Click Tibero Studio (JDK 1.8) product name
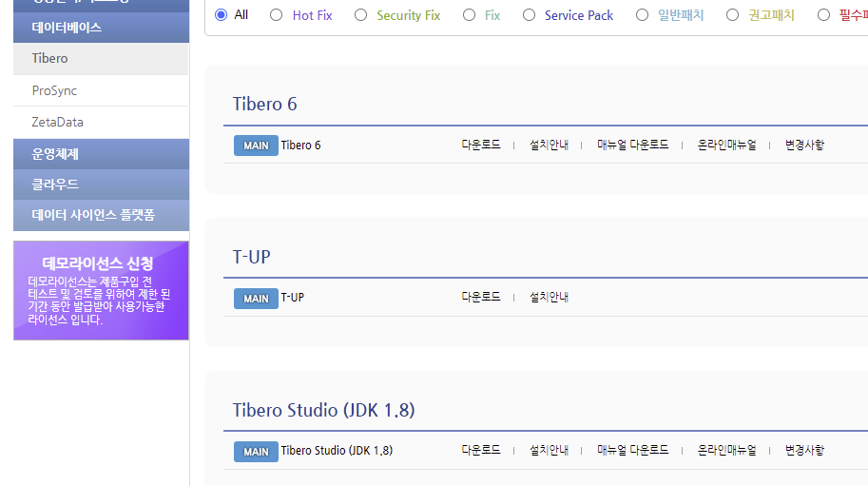868x486 pixels. pos(337,451)
